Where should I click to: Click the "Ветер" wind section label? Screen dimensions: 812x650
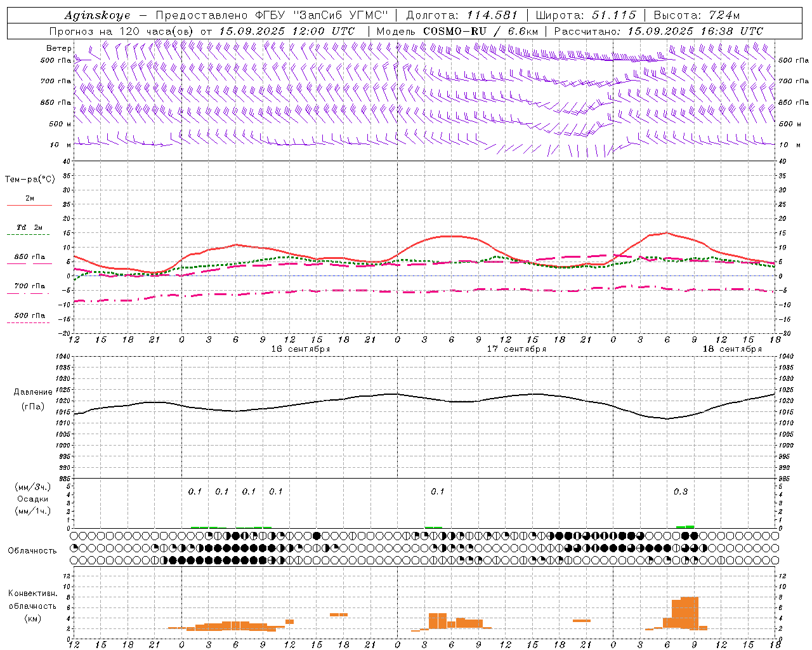(58, 48)
